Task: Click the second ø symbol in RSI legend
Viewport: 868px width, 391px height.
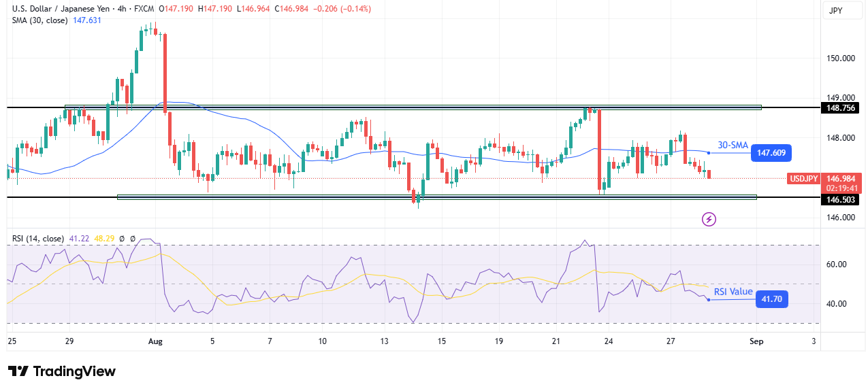Action: pyautogui.click(x=133, y=239)
